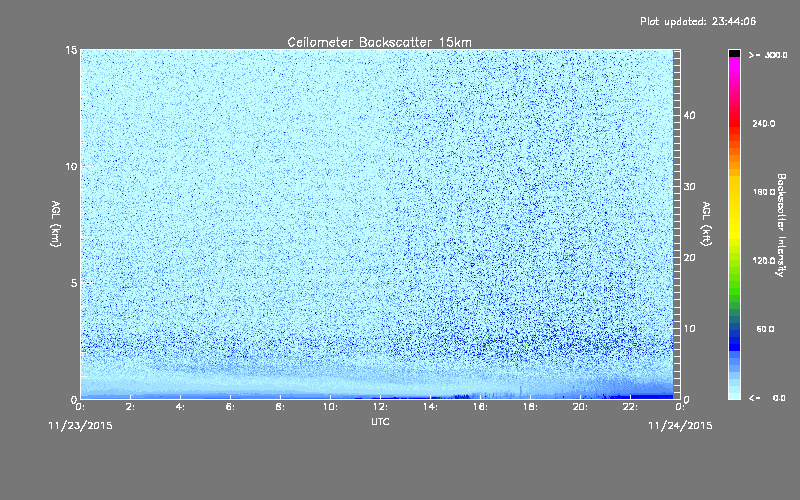This screenshot has height=500, width=800.
Task: Pick the red segment of the colorbar
Action: (x=734, y=124)
